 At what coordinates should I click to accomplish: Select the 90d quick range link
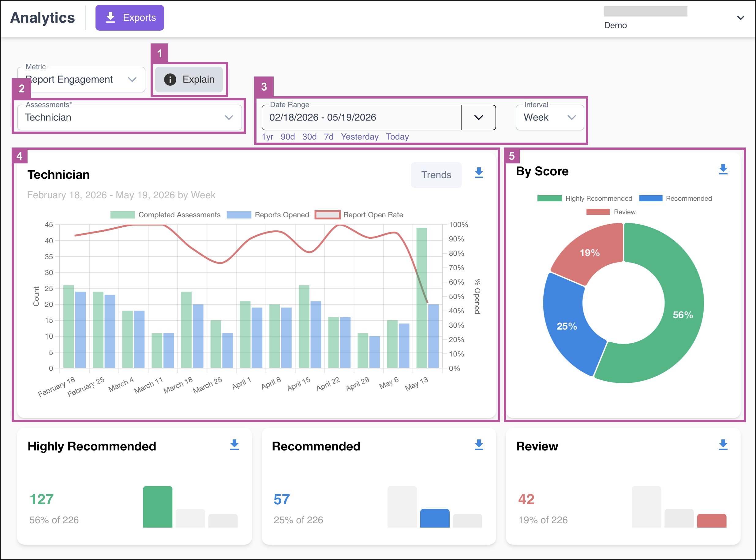(x=287, y=136)
